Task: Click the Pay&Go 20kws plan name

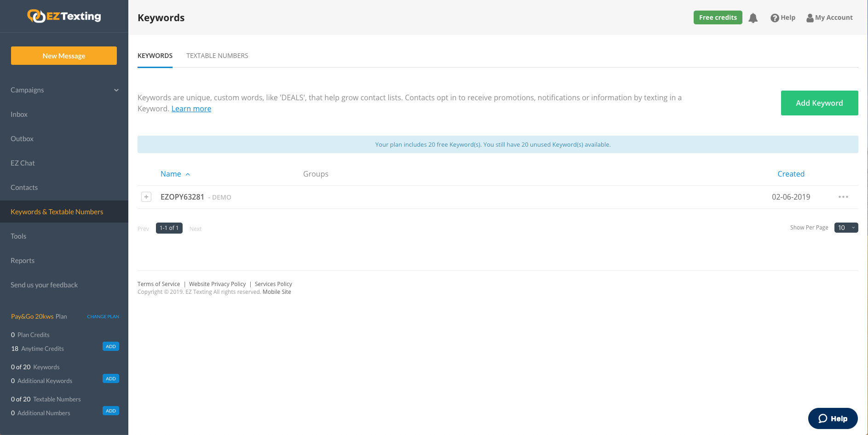Action: tap(32, 316)
